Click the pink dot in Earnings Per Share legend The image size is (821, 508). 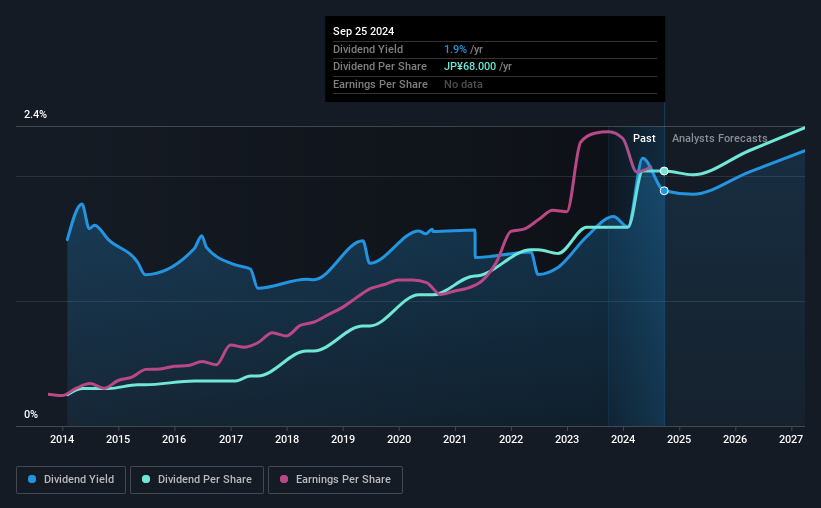[284, 479]
